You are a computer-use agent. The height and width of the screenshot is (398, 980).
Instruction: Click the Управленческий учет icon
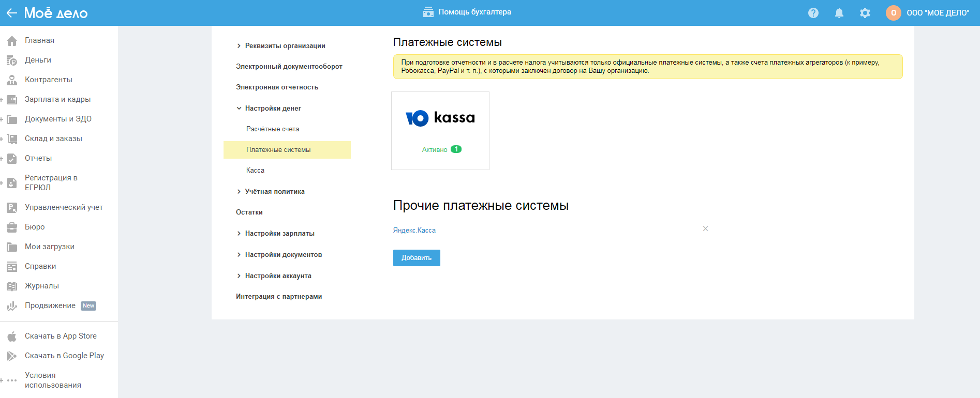pos(12,208)
